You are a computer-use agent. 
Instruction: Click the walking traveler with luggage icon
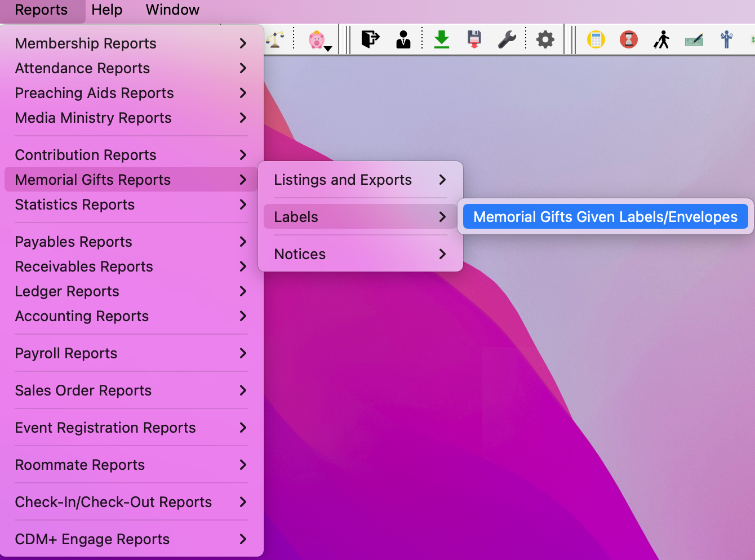click(x=661, y=39)
